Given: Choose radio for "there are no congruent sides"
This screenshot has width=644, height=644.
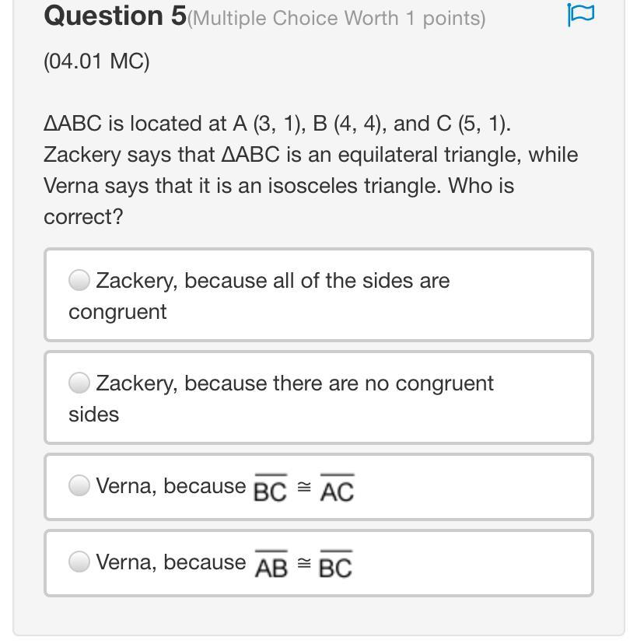Looking at the screenshot, I should click(79, 383).
